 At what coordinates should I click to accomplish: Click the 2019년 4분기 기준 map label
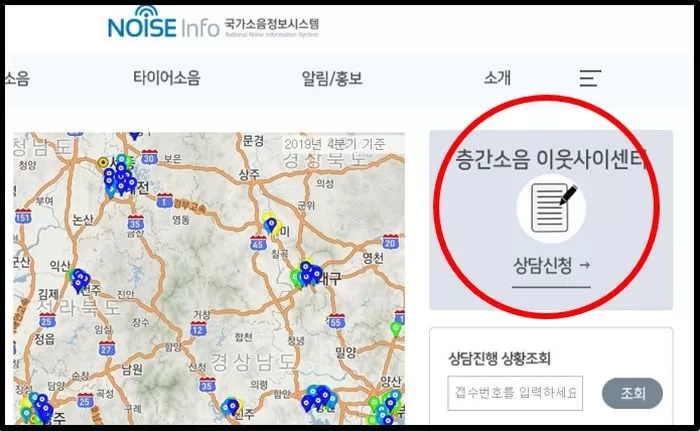(x=334, y=144)
